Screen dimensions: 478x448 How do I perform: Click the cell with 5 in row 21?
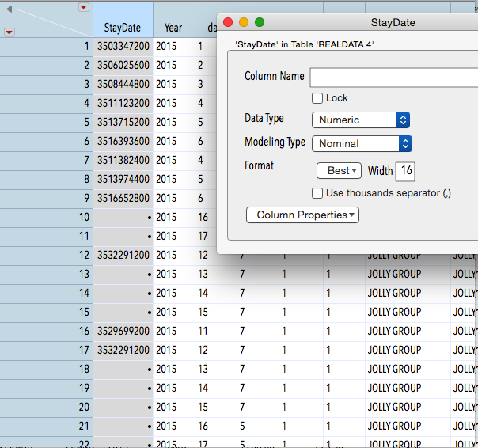pyautogui.click(x=258, y=426)
